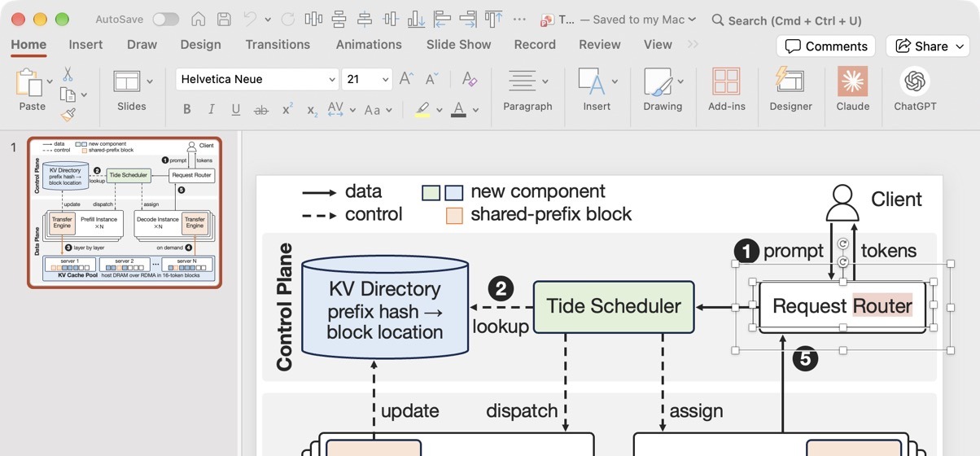Click the Copy icon
Viewport: 980px width, 456px height.
tap(67, 95)
